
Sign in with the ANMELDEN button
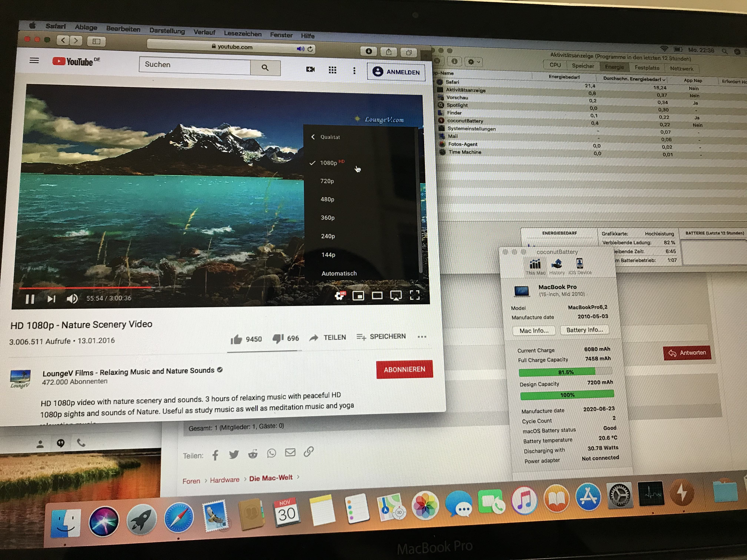click(x=396, y=72)
